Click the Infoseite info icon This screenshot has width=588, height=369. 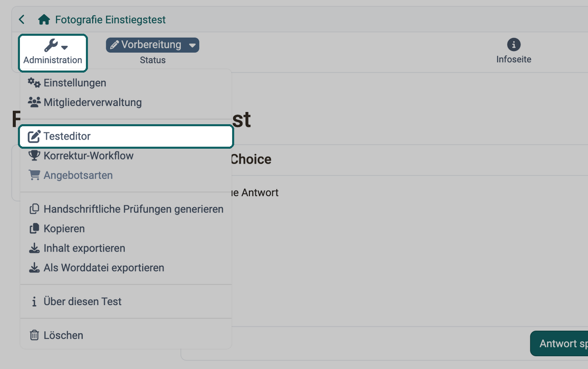(514, 44)
